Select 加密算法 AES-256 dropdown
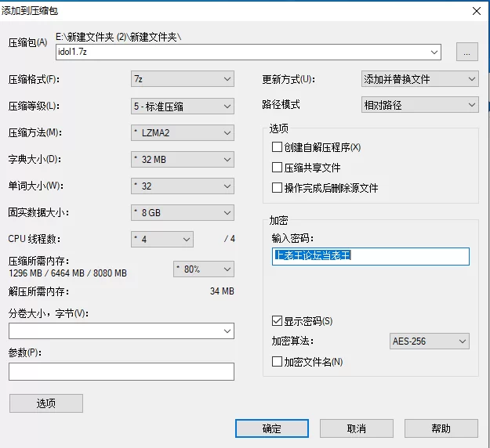The image size is (490, 448). point(429,341)
